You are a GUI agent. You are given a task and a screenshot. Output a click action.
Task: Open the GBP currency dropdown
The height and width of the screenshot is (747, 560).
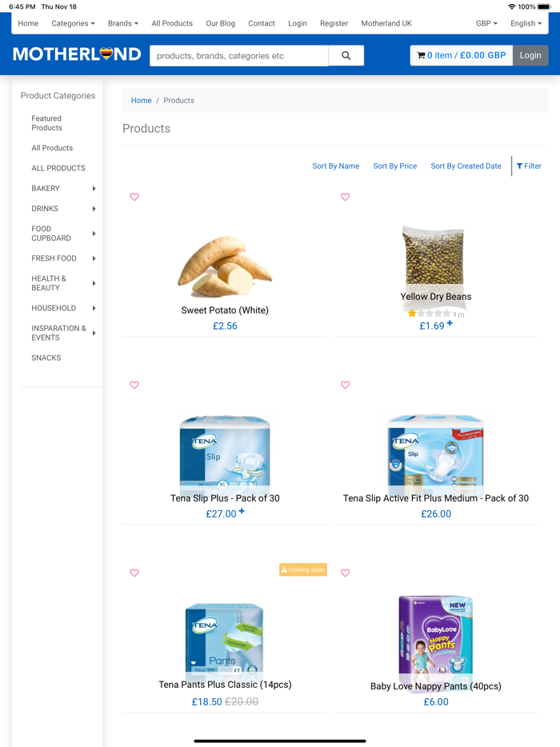pos(486,23)
